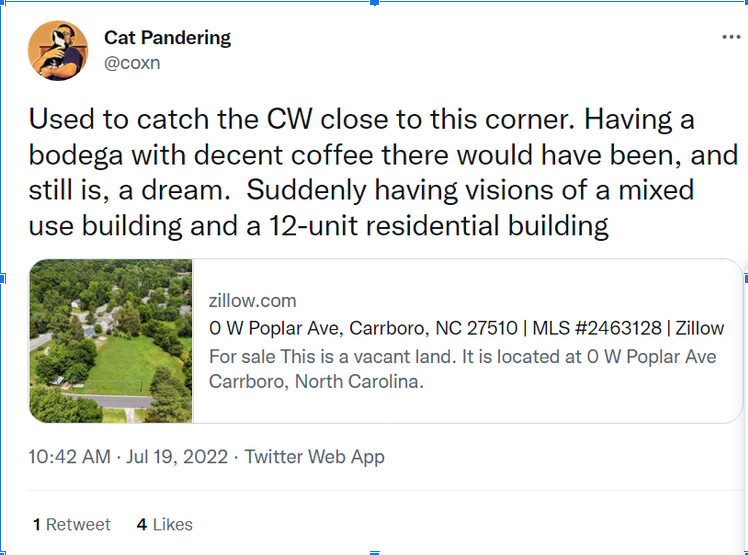The width and height of the screenshot is (748, 555).
Task: View the 1 Retweet list
Action: coord(72,524)
